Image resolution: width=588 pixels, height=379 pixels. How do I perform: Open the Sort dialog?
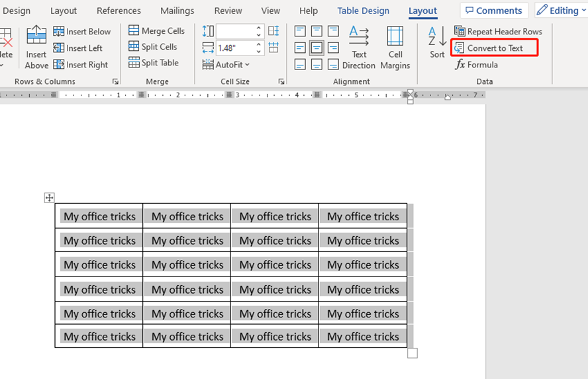pyautogui.click(x=437, y=42)
